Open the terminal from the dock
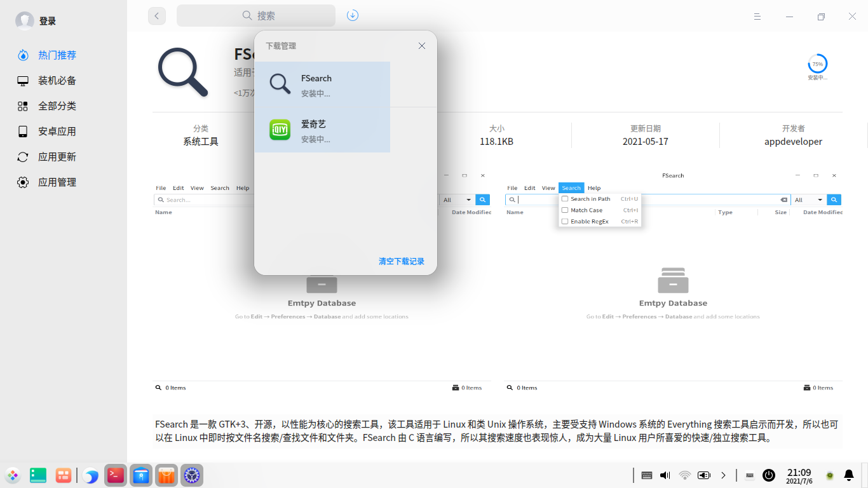 click(x=115, y=475)
